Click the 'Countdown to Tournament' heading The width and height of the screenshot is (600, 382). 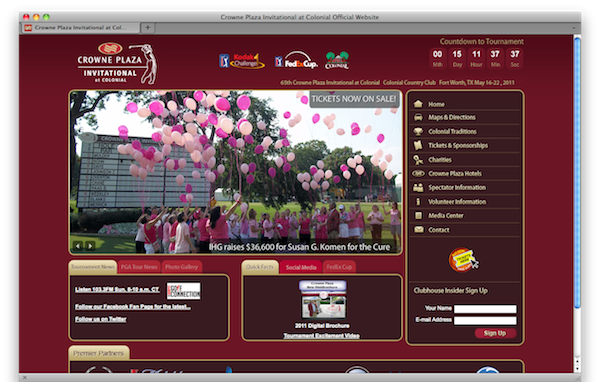point(481,41)
